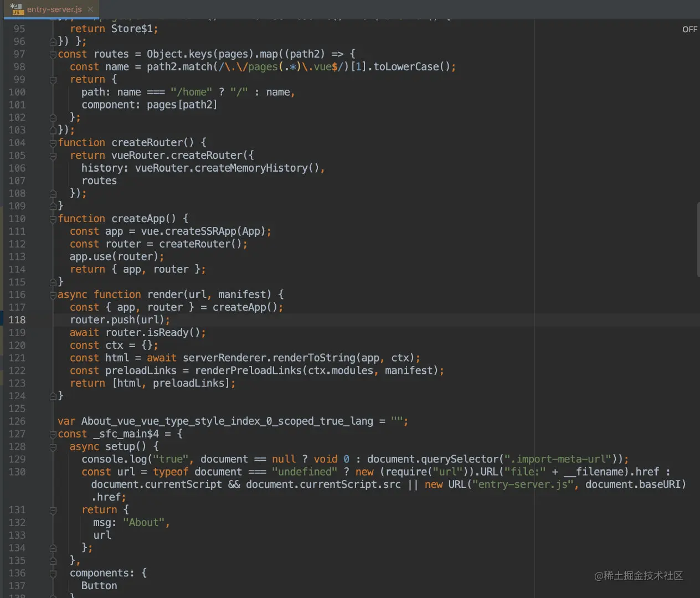Click '__filename' on line 130
Image resolution: width=700 pixels, height=598 pixels.
pos(594,472)
